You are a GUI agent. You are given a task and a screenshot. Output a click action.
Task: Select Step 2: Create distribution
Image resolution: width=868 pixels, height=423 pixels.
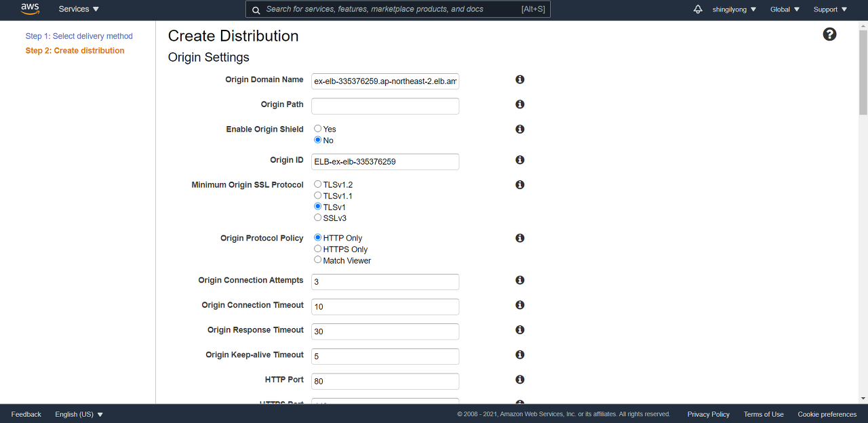click(x=75, y=51)
